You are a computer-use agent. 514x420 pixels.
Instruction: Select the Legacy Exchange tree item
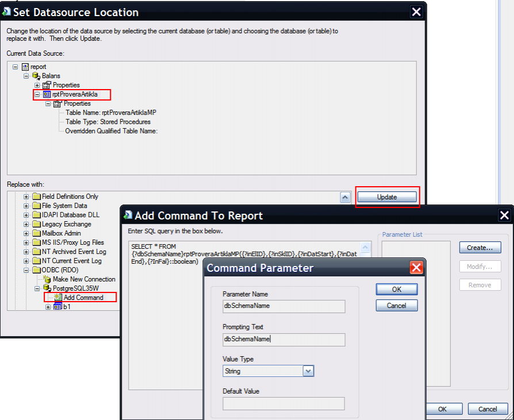click(x=66, y=224)
